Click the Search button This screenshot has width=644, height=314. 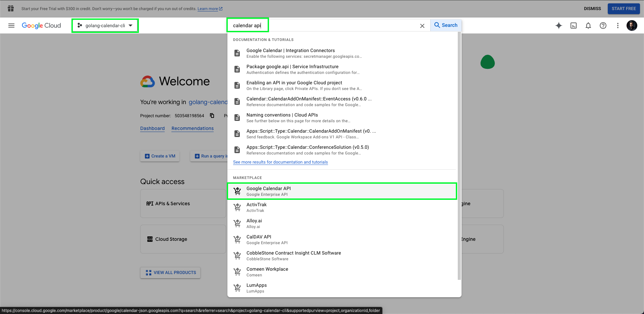point(446,25)
